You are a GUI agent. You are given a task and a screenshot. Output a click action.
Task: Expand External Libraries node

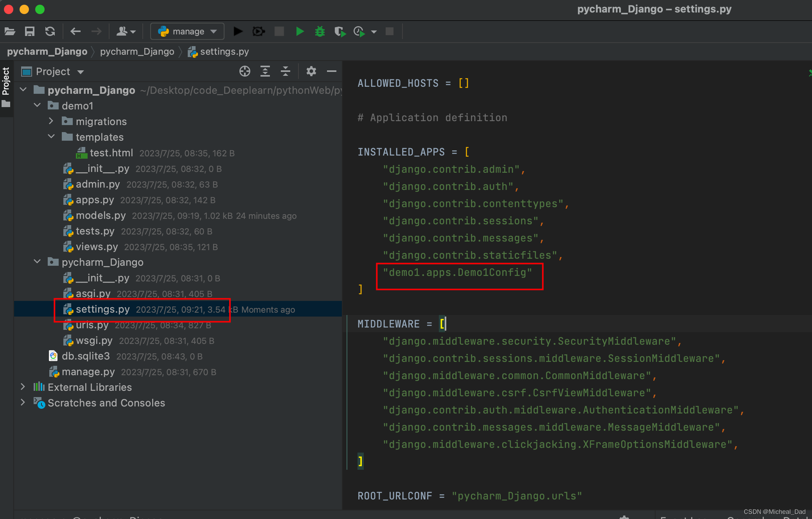pyautogui.click(x=23, y=387)
